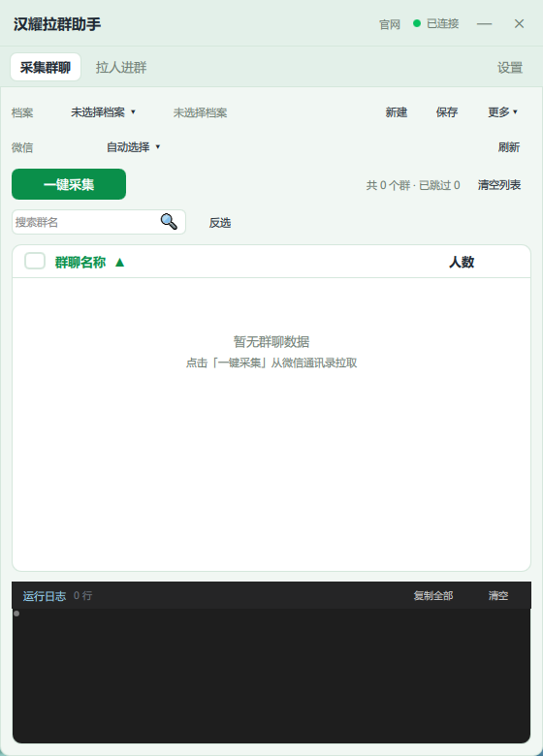Copy the whole log with 复制全部
This screenshot has width=543, height=756.
point(433,596)
